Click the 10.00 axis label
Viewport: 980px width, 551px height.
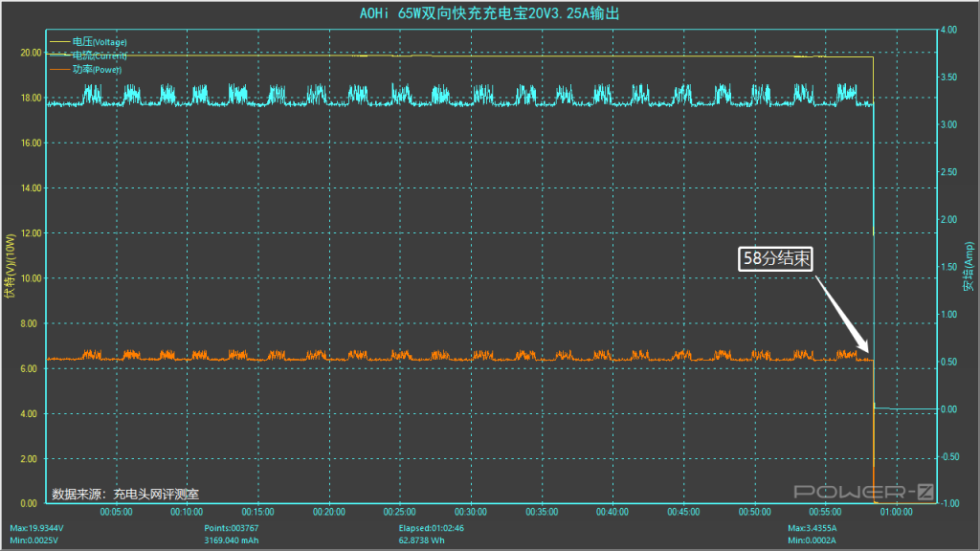(x=31, y=278)
